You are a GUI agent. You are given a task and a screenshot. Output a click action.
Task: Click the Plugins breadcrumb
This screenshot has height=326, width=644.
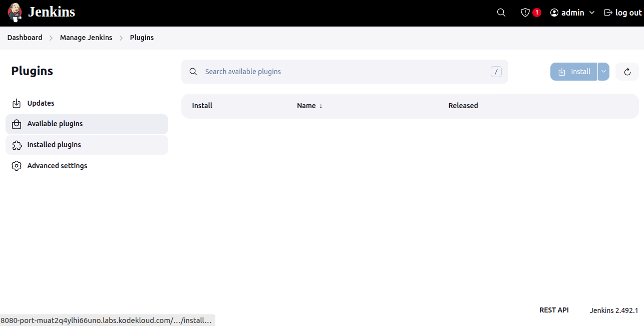click(x=142, y=38)
